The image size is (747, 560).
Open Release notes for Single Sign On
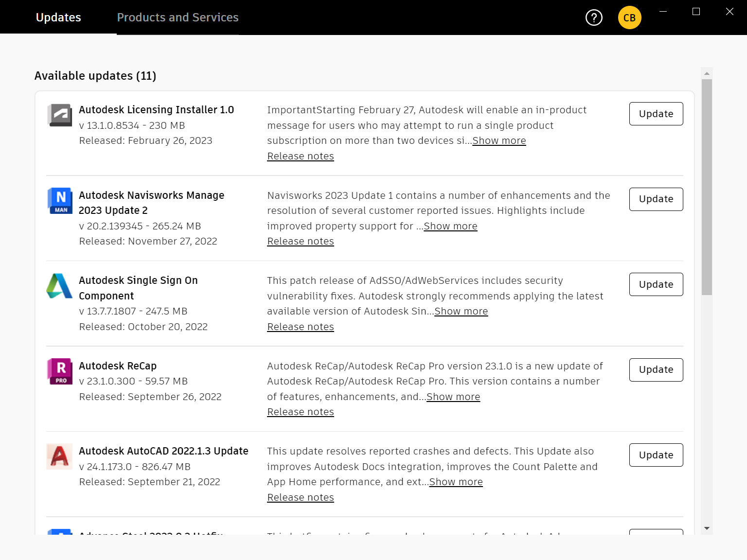click(x=301, y=327)
